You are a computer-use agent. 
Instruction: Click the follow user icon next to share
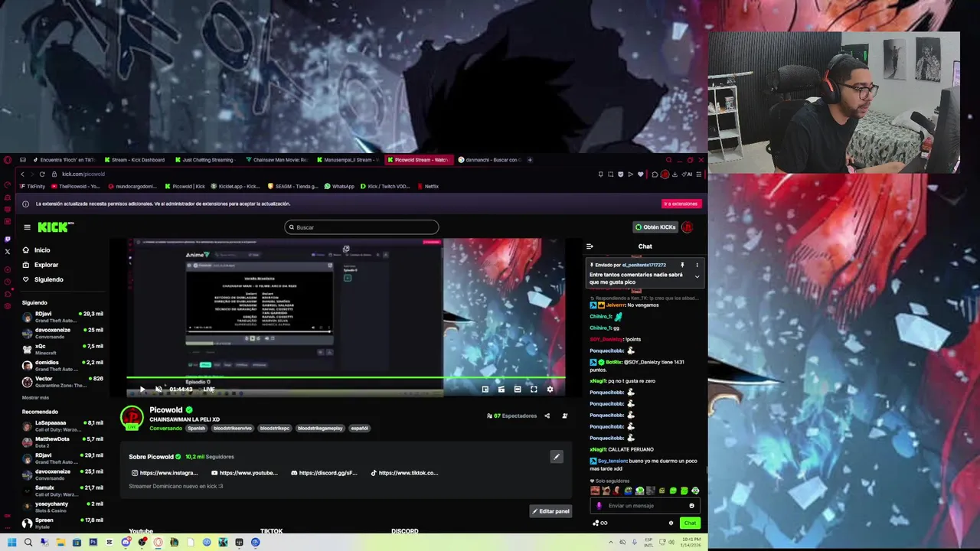click(x=565, y=416)
